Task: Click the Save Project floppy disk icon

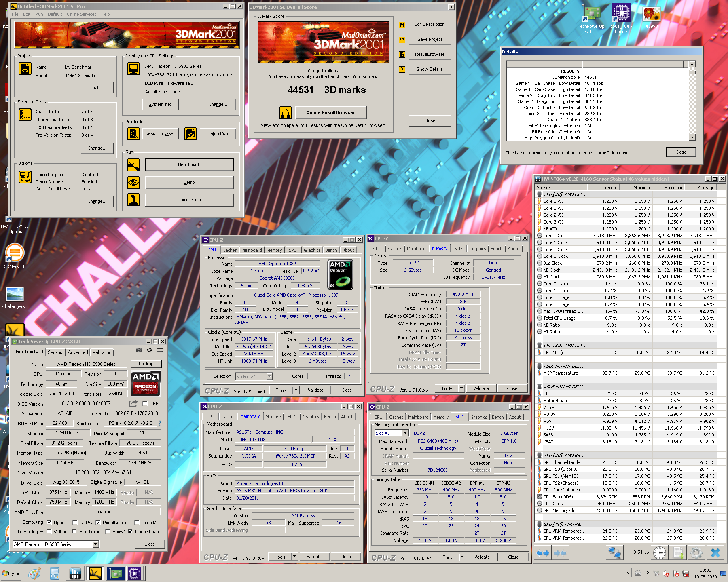Action: click(402, 40)
